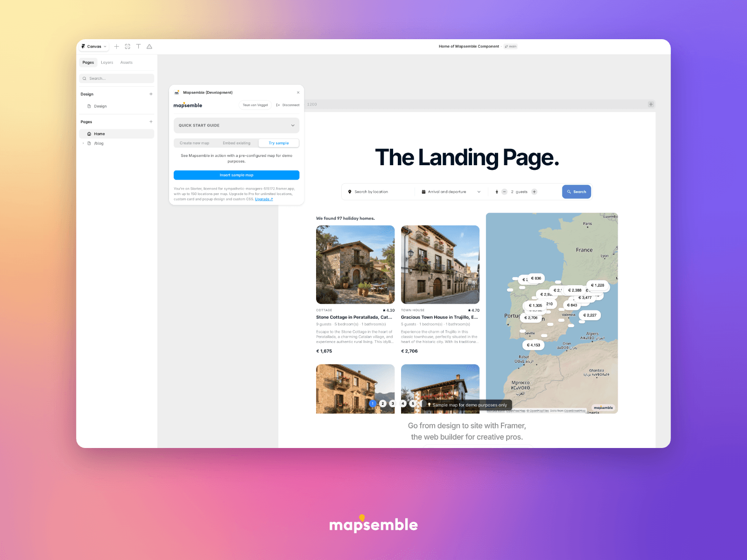Click the € 836 map price marker
Screen dimensions: 747x560
tap(536, 278)
